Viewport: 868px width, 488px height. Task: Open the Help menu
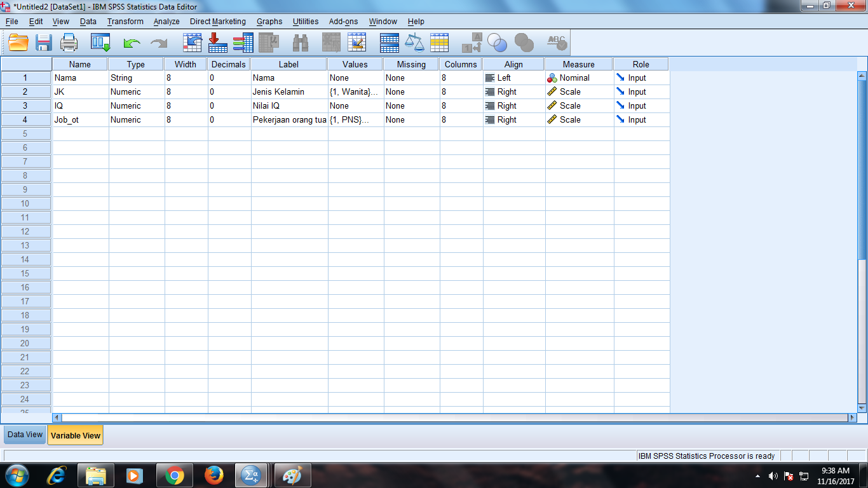point(416,22)
